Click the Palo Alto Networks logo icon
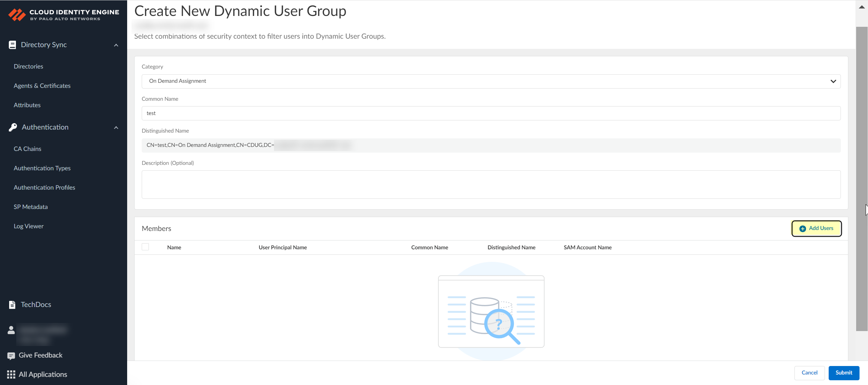 point(17,15)
